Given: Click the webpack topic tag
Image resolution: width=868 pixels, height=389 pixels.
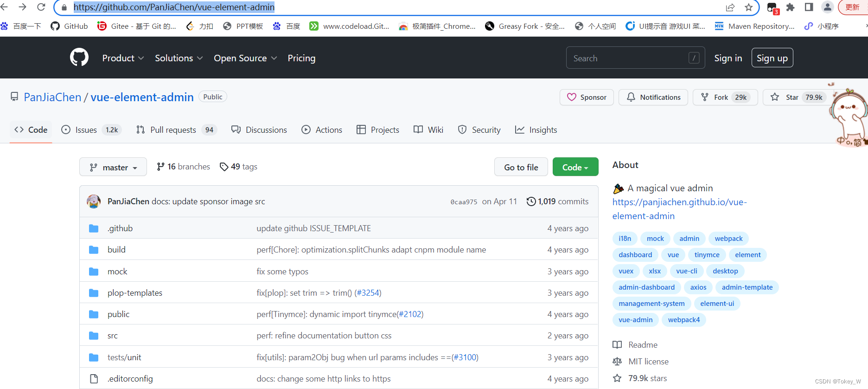Looking at the screenshot, I should pos(728,239).
